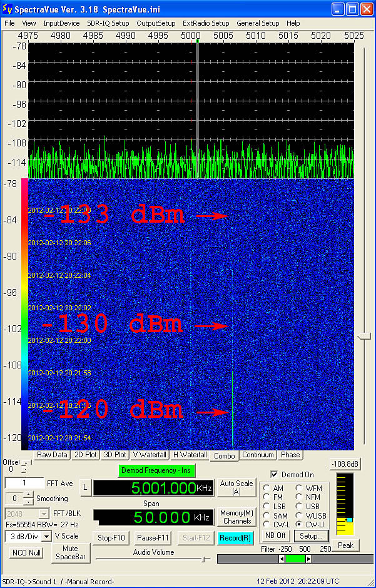376x588 pixels.
Task: Click NB Off button
Action: point(275,535)
